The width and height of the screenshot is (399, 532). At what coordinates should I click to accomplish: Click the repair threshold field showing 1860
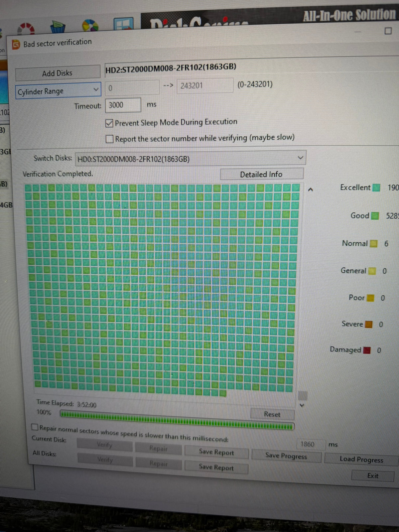[311, 444]
